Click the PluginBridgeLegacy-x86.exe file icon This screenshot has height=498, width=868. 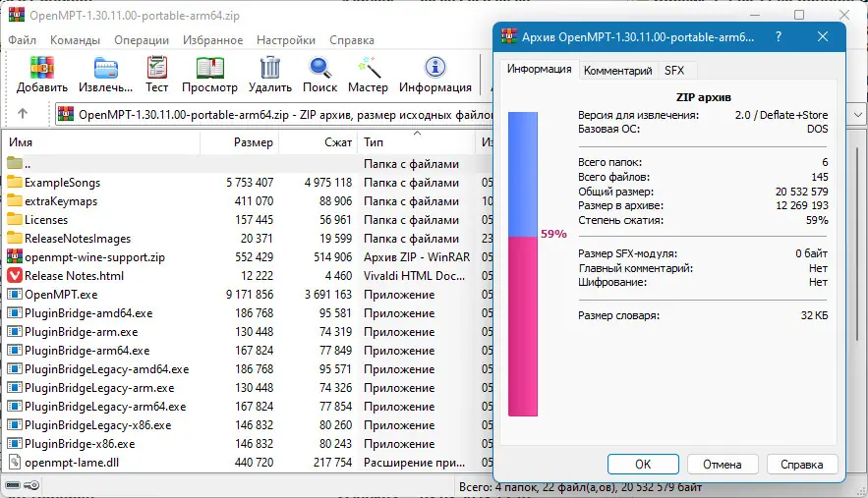15,425
